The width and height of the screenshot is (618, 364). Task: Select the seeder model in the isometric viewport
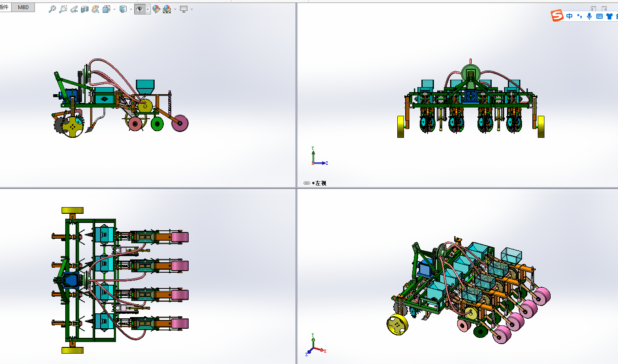click(x=468, y=290)
